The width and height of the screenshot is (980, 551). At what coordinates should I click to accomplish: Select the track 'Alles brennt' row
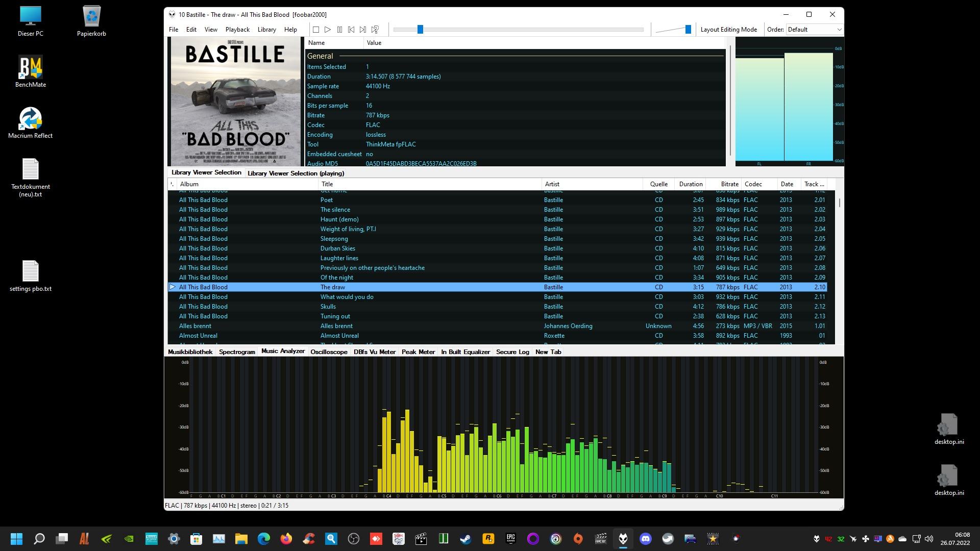[x=497, y=326]
